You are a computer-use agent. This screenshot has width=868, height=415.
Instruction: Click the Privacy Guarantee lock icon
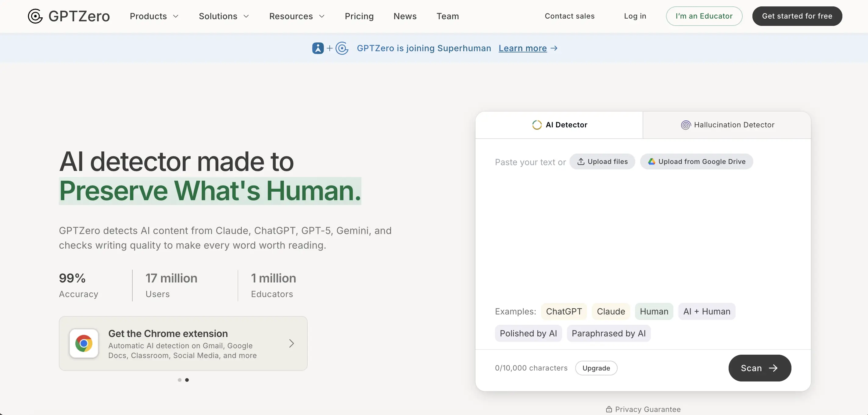pos(609,409)
